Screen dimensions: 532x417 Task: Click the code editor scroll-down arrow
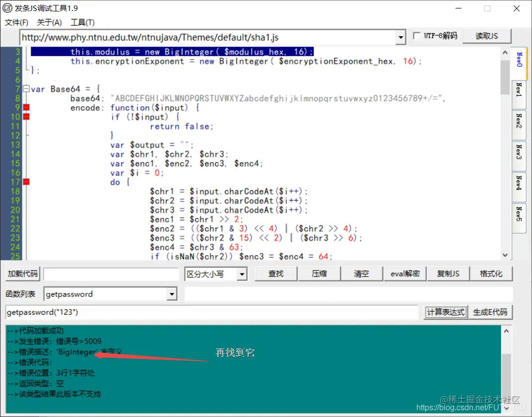[x=505, y=255]
